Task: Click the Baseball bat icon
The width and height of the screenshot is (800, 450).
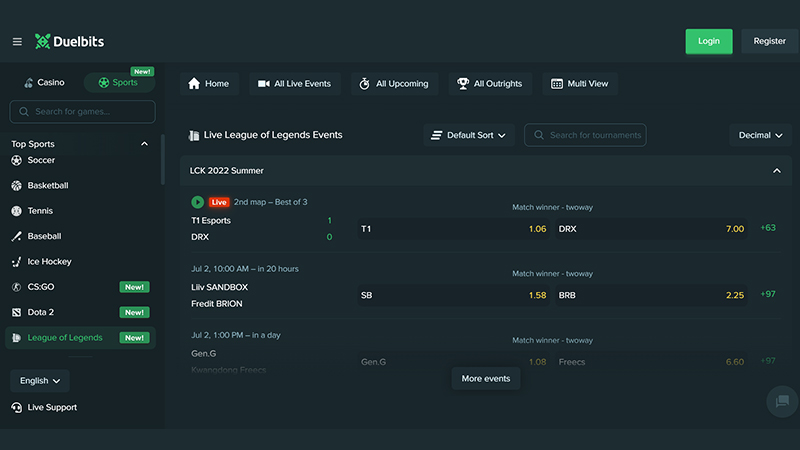Action: pyautogui.click(x=16, y=236)
